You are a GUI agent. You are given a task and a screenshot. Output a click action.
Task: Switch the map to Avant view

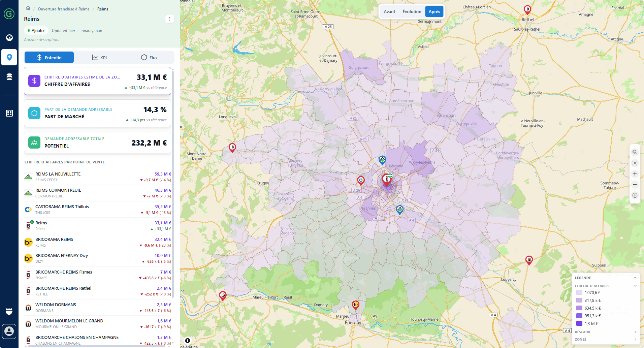[x=389, y=11]
